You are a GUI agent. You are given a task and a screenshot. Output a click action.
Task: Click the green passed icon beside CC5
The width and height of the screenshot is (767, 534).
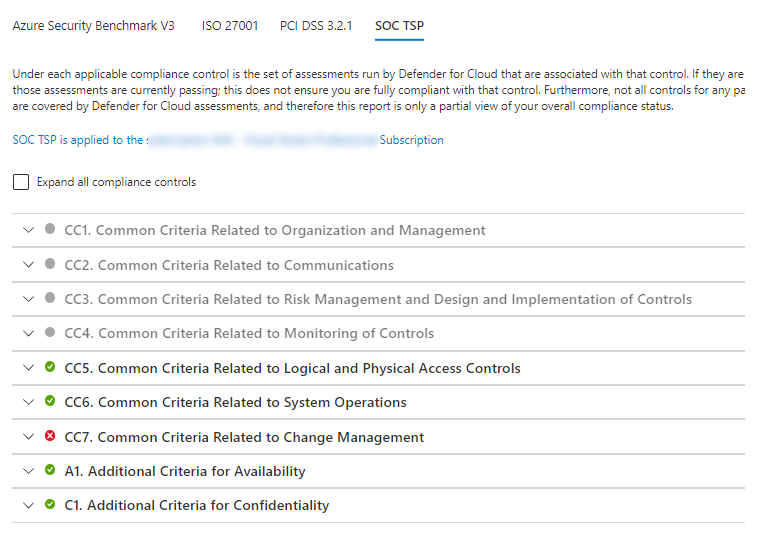pyautogui.click(x=50, y=368)
